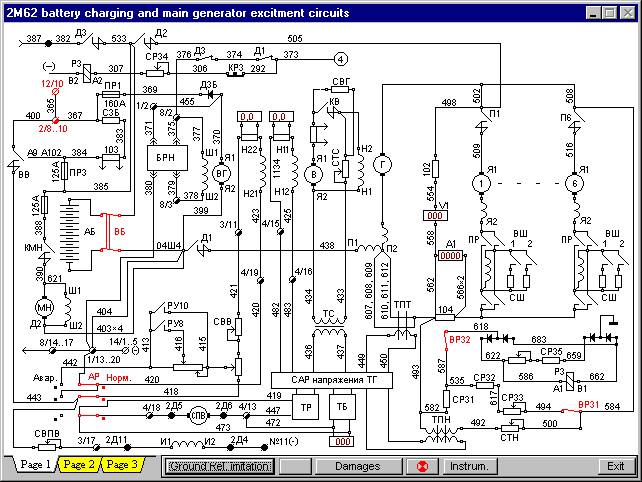This screenshot has width=642, height=482.
Task: Open the Page 3 tab
Action: (x=122, y=465)
